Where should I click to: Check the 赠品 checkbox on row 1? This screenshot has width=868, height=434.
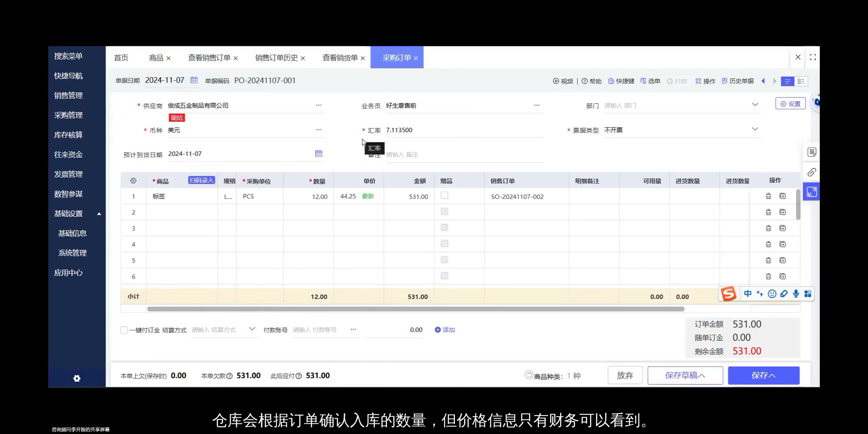tap(444, 195)
